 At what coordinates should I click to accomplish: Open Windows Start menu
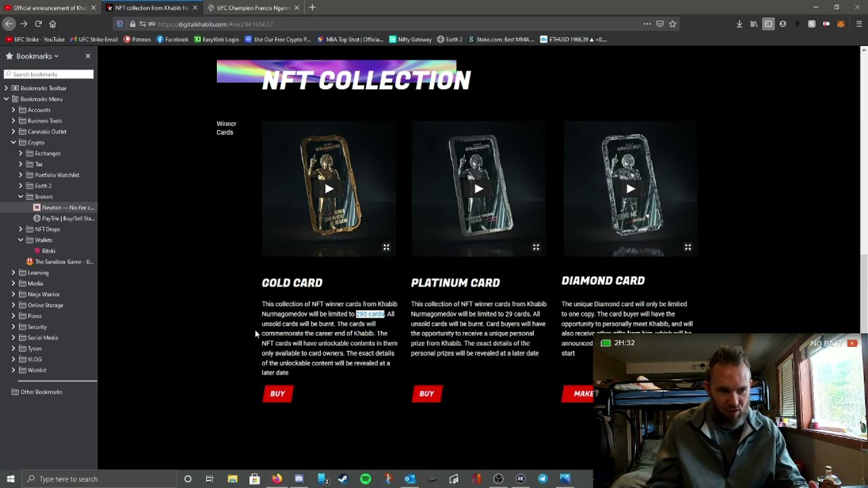pos(10,479)
